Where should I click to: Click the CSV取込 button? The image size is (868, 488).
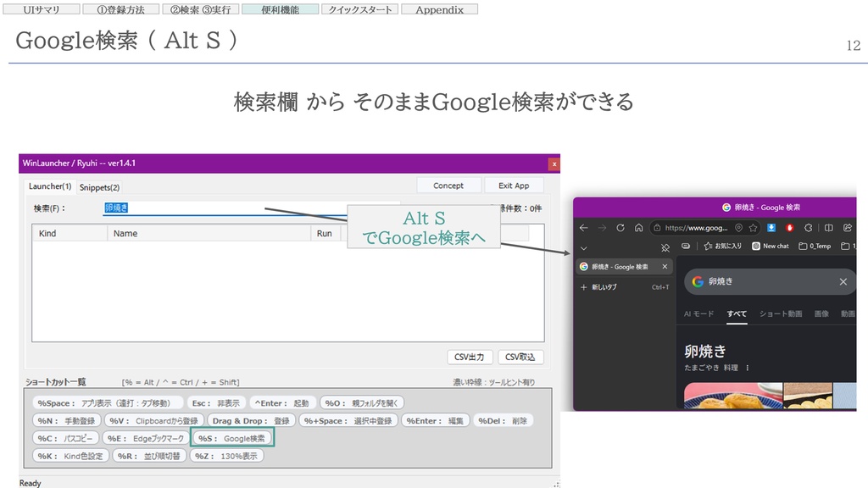520,357
